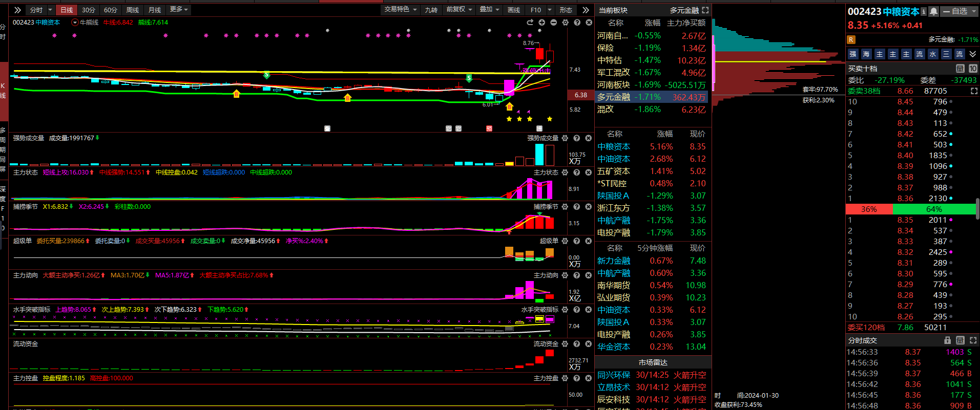Toggle the 量 volume display button
The height and width of the screenshot is (410, 980).
click(960, 68)
